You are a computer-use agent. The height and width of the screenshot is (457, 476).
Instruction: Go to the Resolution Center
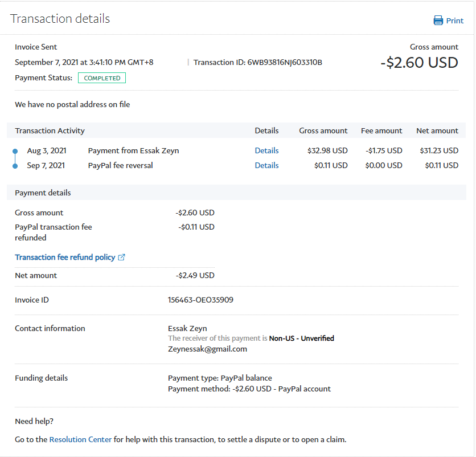[80, 439]
